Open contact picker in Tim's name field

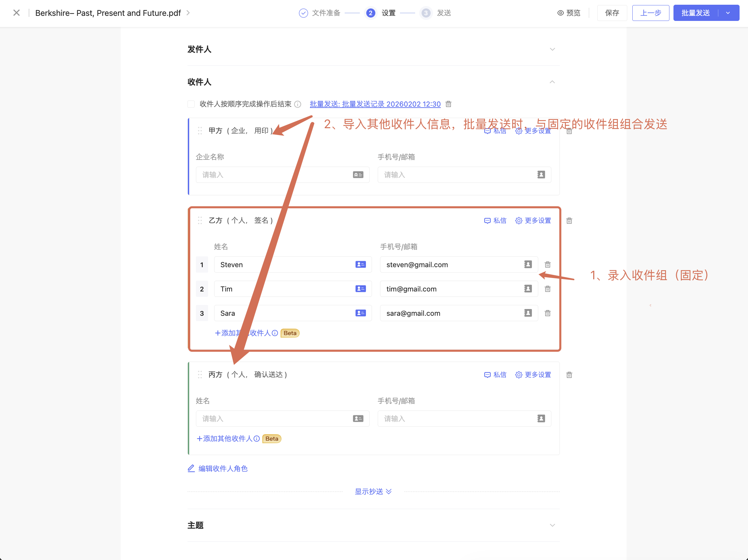pyautogui.click(x=361, y=289)
